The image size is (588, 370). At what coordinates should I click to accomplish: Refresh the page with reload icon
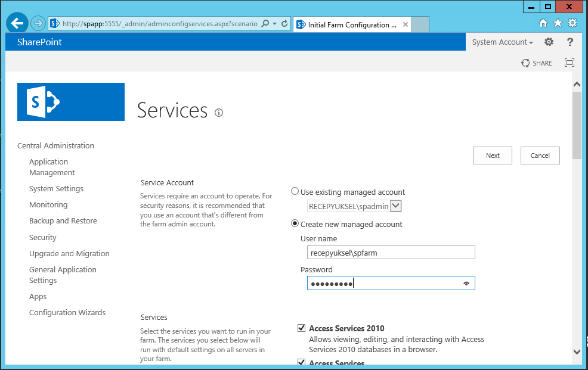click(x=284, y=24)
